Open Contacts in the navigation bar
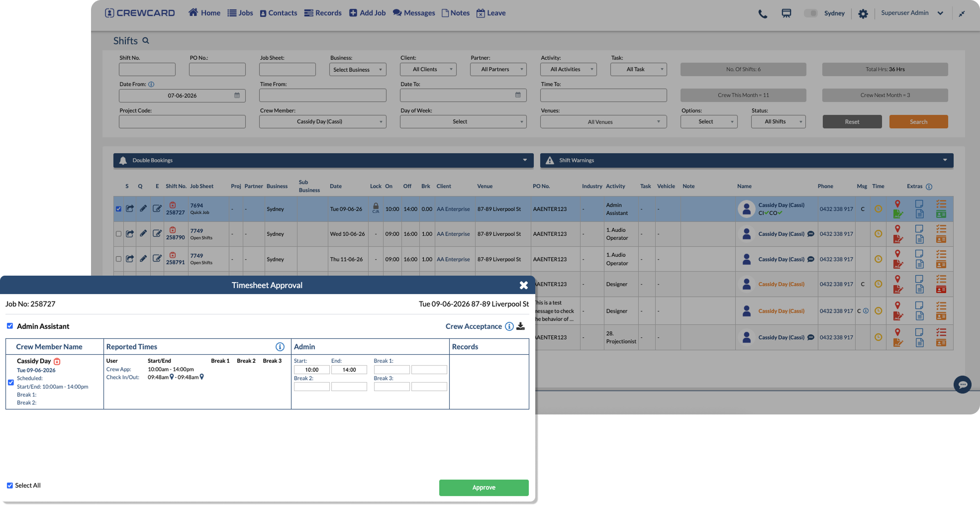 tap(279, 13)
